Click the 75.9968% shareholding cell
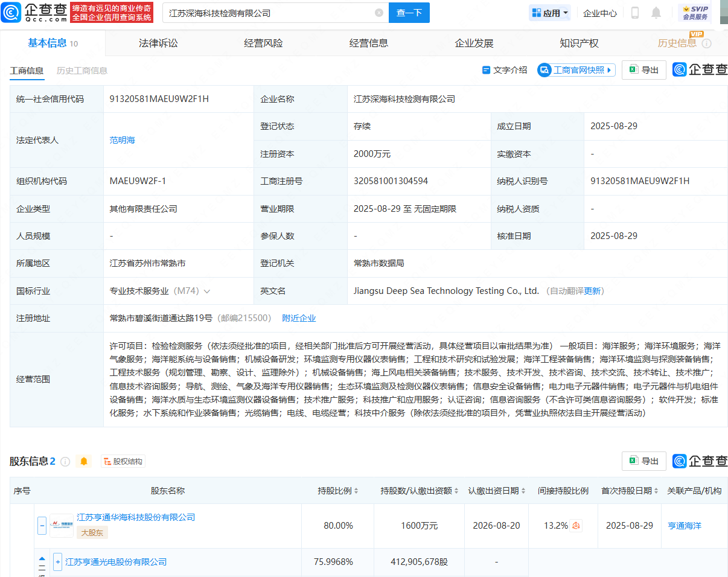This screenshot has width=728, height=577. (x=333, y=562)
